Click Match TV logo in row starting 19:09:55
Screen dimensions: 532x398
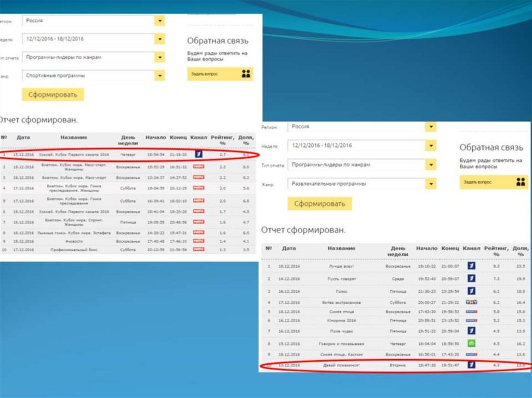(x=198, y=222)
